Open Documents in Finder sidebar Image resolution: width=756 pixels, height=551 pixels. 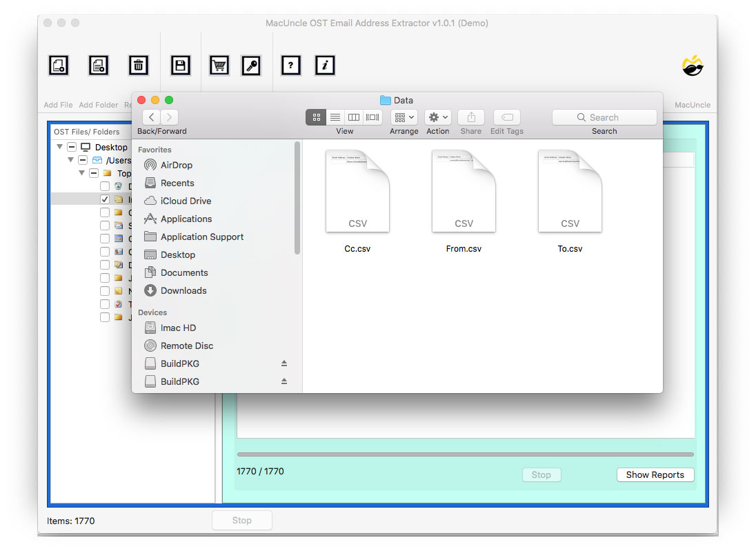[184, 273]
